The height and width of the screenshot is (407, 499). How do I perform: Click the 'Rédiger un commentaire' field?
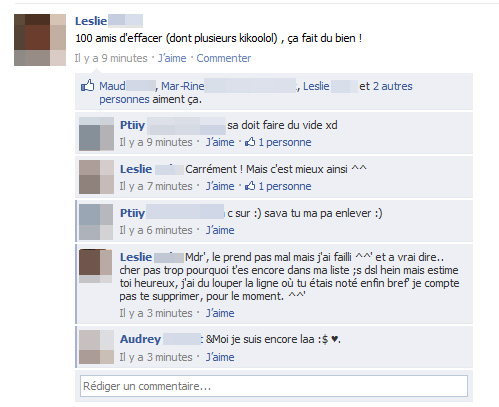[x=274, y=386]
